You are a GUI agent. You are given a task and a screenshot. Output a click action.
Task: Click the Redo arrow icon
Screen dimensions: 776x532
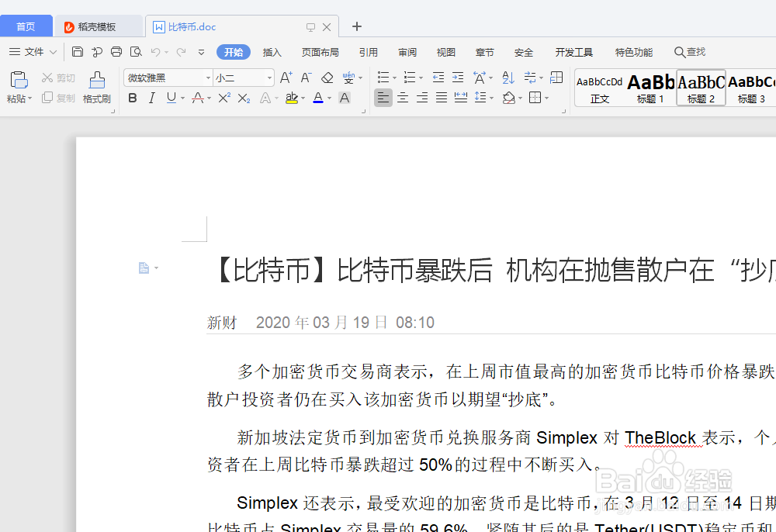click(x=181, y=52)
